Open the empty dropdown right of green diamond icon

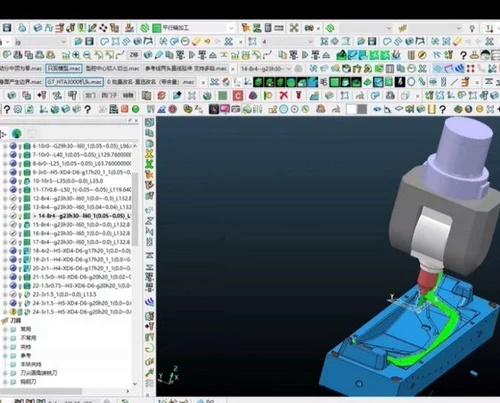(389, 29)
